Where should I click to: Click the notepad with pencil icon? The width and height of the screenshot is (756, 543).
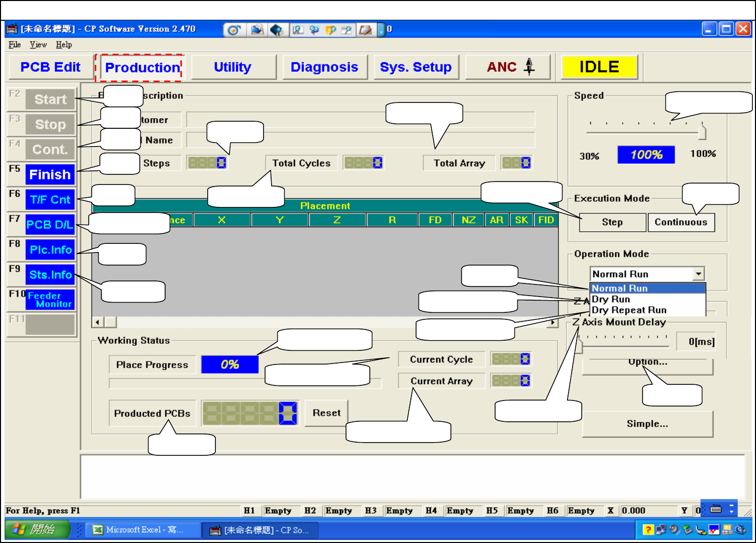click(x=365, y=30)
